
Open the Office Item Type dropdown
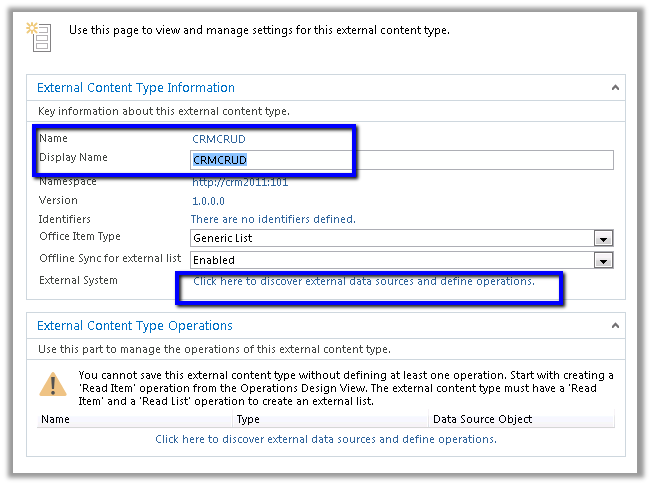tap(602, 239)
